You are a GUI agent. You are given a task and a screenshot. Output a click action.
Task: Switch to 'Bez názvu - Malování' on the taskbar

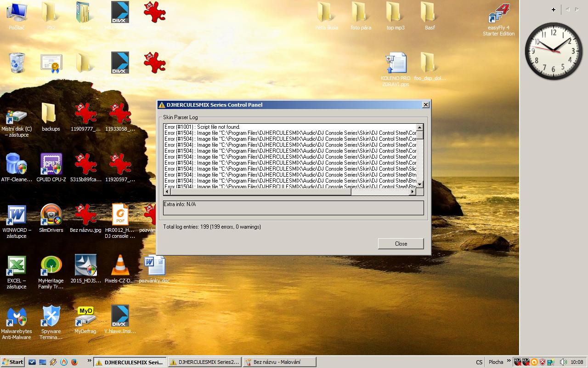pos(279,362)
